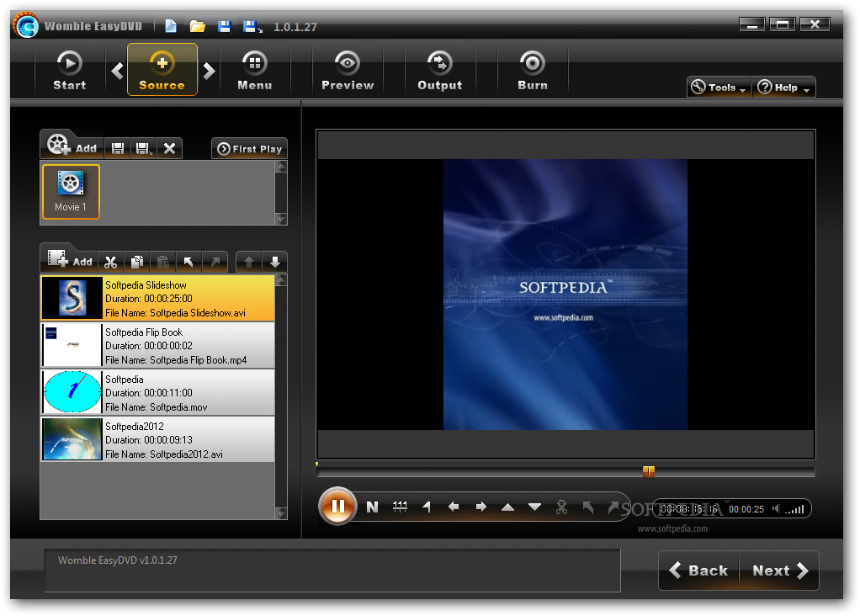Screen dimensions: 860x616
Task: Open the Output step
Action: point(440,70)
